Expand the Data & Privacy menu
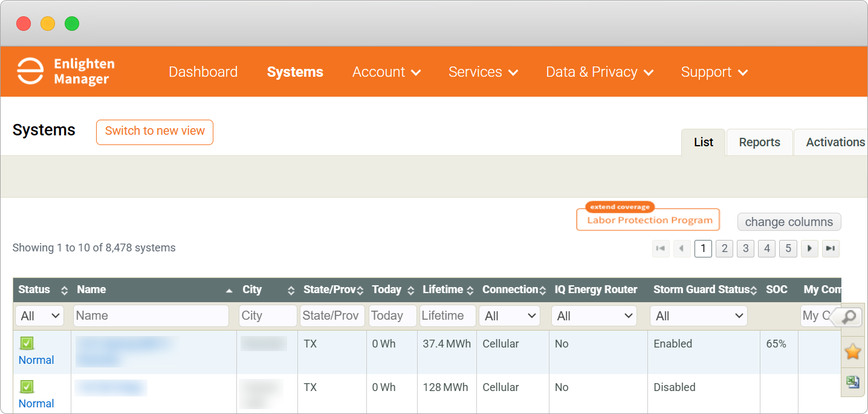The image size is (868, 414). coord(600,72)
